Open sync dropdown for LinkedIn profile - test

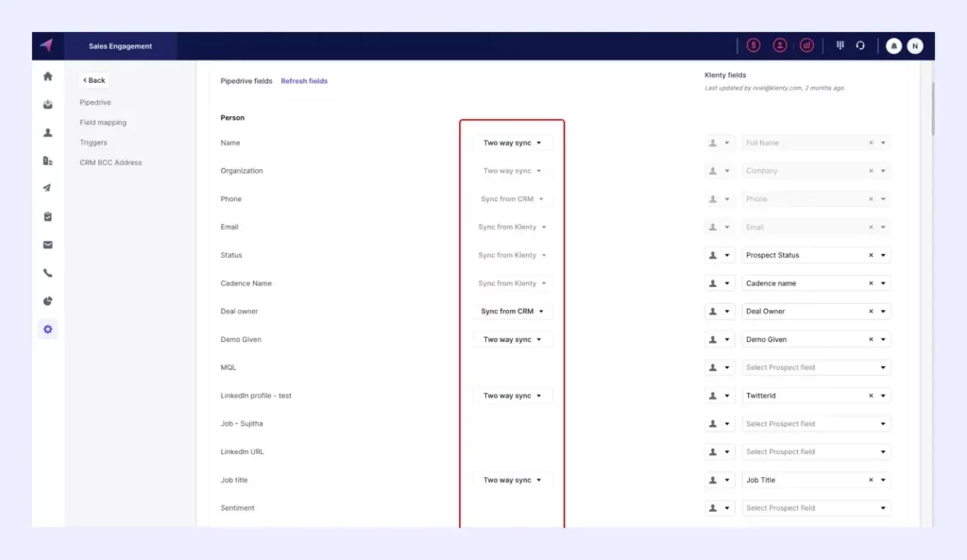512,396
